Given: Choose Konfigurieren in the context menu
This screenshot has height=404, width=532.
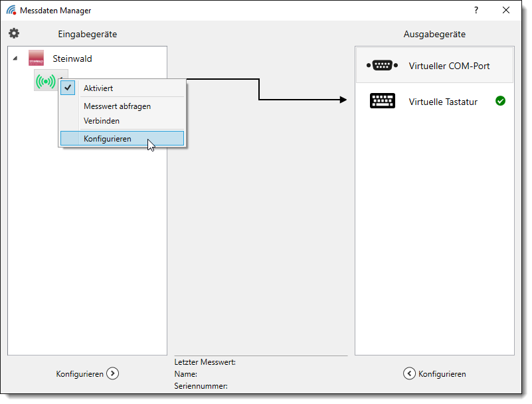Looking at the screenshot, I should [x=108, y=139].
